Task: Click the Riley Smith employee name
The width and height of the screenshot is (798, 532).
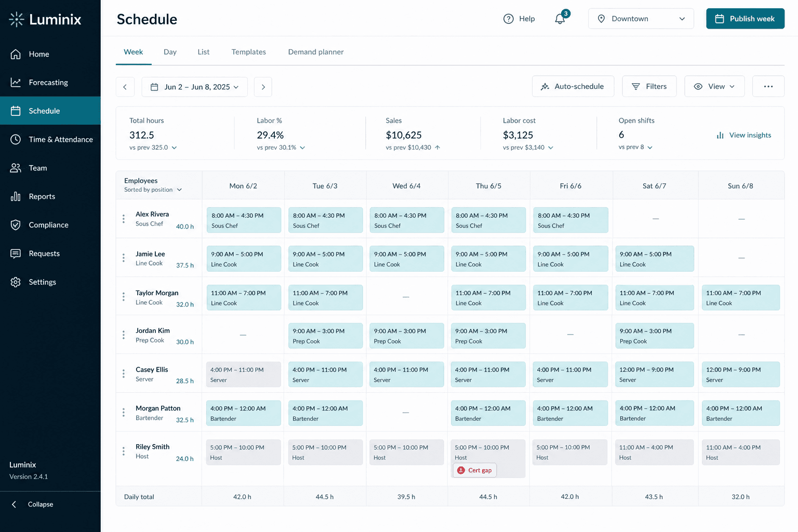Action: [x=153, y=447]
